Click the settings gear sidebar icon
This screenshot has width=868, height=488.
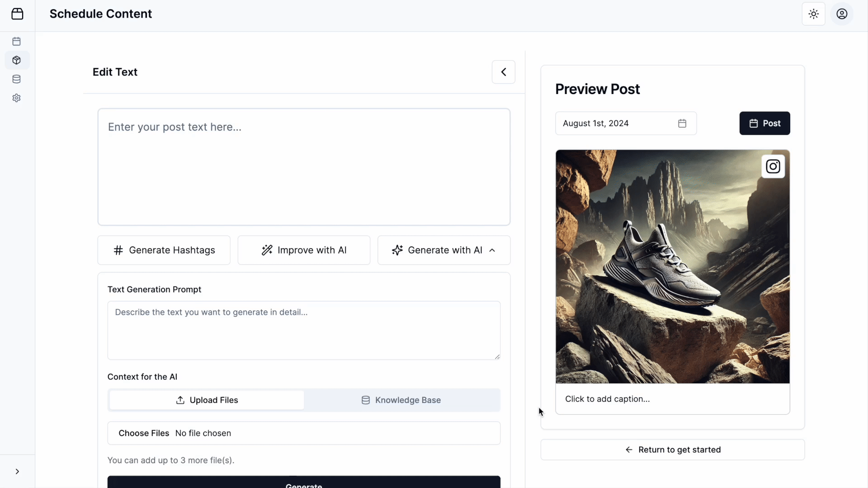coord(17,98)
